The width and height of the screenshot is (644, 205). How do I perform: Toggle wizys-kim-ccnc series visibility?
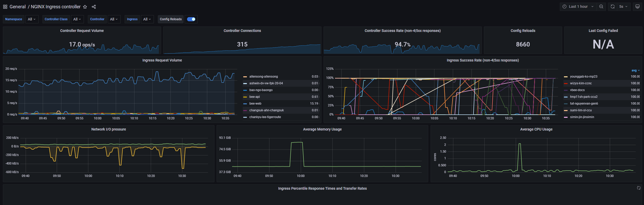point(581,83)
